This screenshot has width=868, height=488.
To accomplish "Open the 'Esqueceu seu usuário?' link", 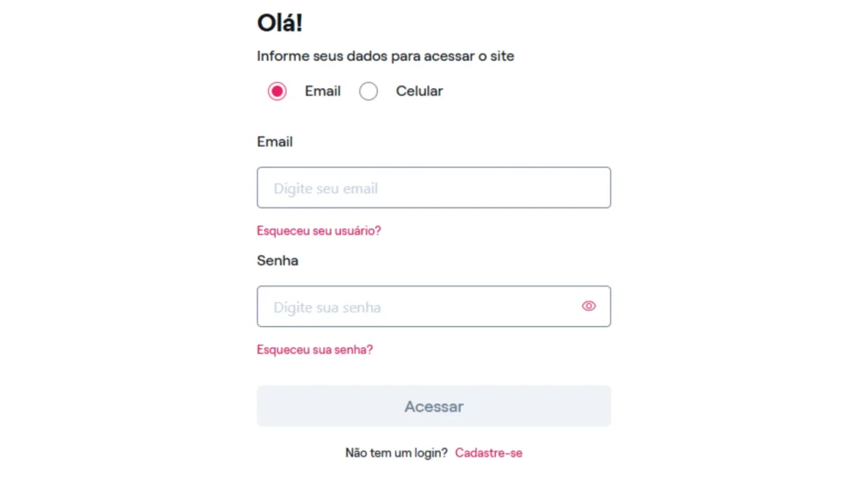I will (319, 230).
